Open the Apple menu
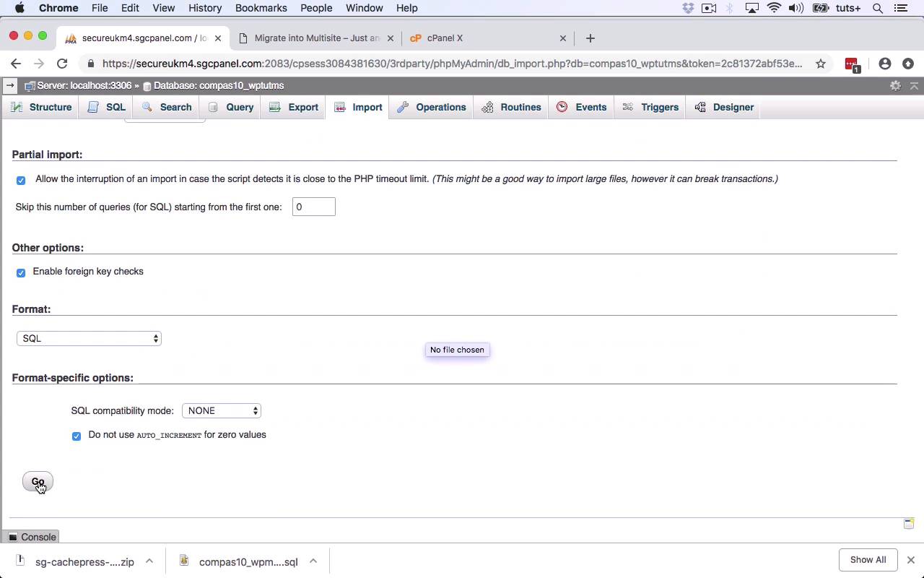Viewport: 924px width, 578px height. pos(19,8)
